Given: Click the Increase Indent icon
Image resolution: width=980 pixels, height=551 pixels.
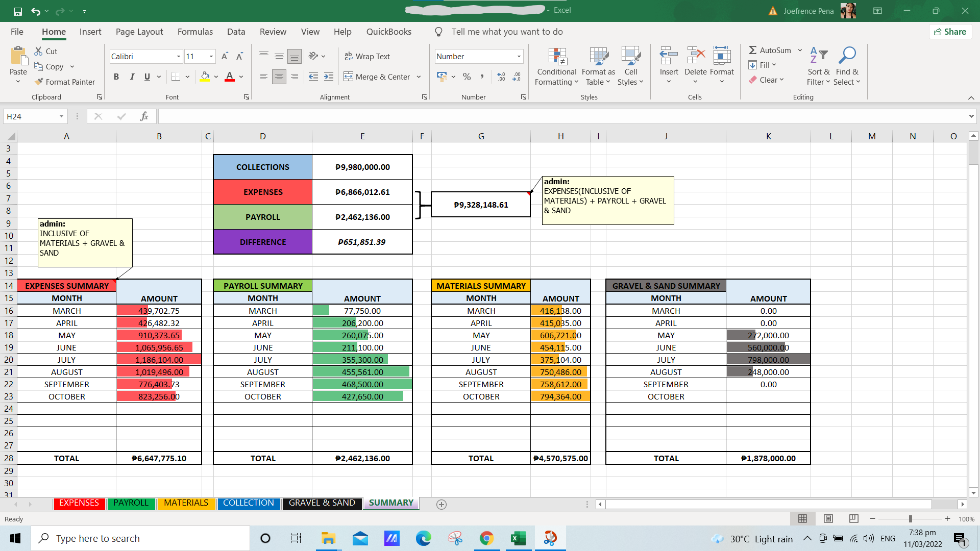Looking at the screenshot, I should (x=329, y=77).
